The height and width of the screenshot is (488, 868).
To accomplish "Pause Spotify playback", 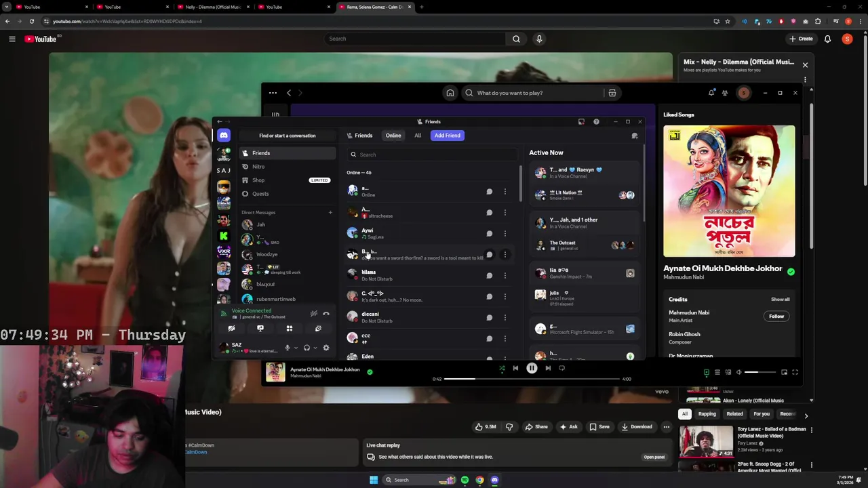I will coord(532,368).
